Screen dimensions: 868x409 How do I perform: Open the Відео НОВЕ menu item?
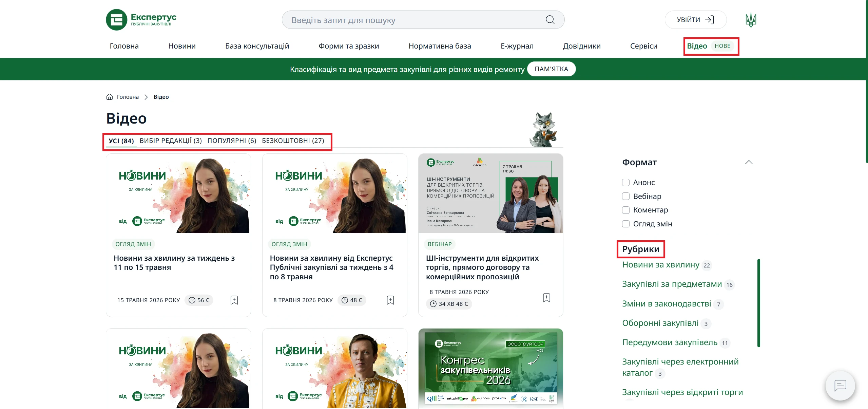pos(711,46)
